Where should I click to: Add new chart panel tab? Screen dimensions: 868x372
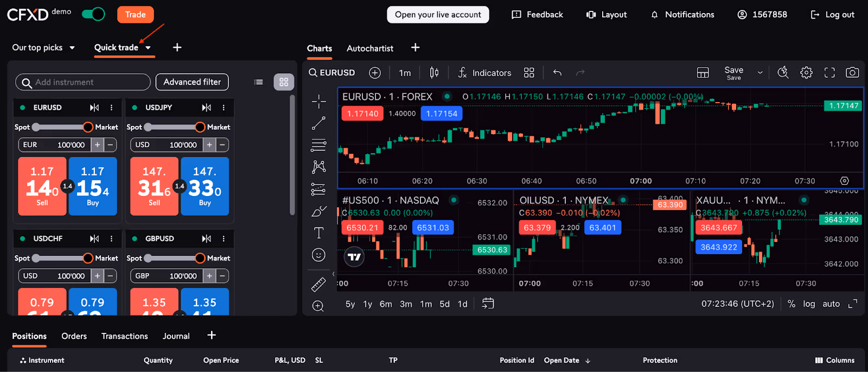click(x=415, y=48)
